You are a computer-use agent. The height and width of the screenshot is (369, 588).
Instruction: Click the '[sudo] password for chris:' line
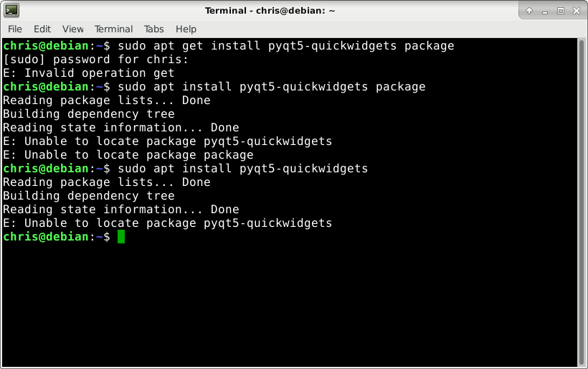(x=95, y=60)
